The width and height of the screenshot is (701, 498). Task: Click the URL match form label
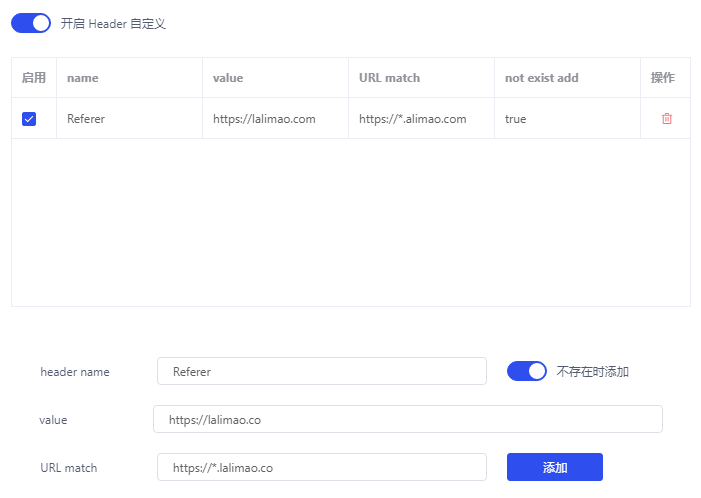[69, 468]
